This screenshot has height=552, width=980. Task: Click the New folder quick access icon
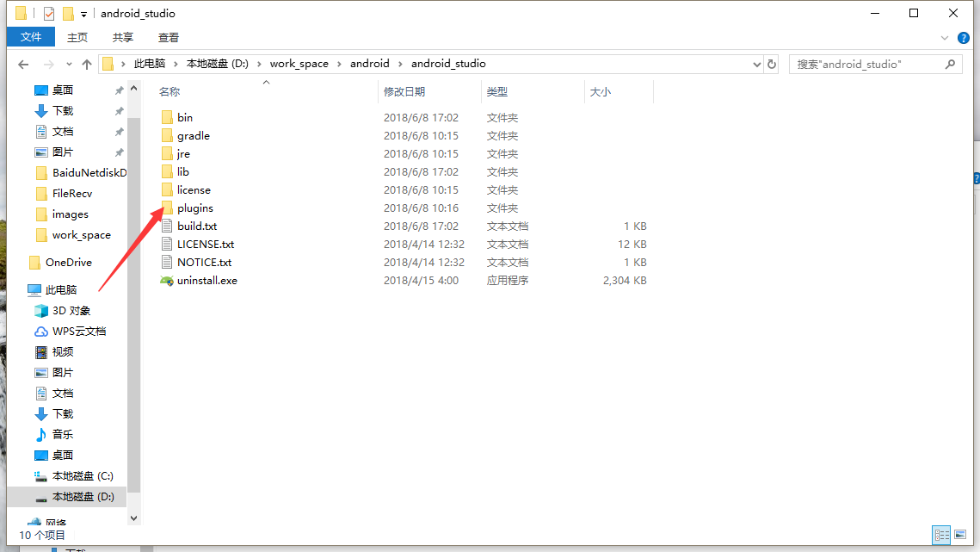click(x=68, y=13)
